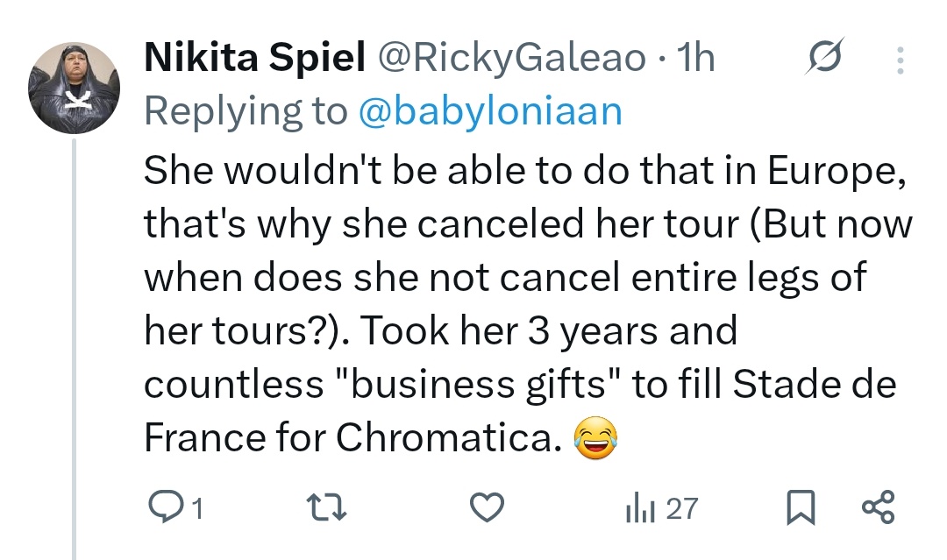Click the "Replying to" label
Image resolution: width=947 pixels, height=560 pixels.
[x=245, y=111]
